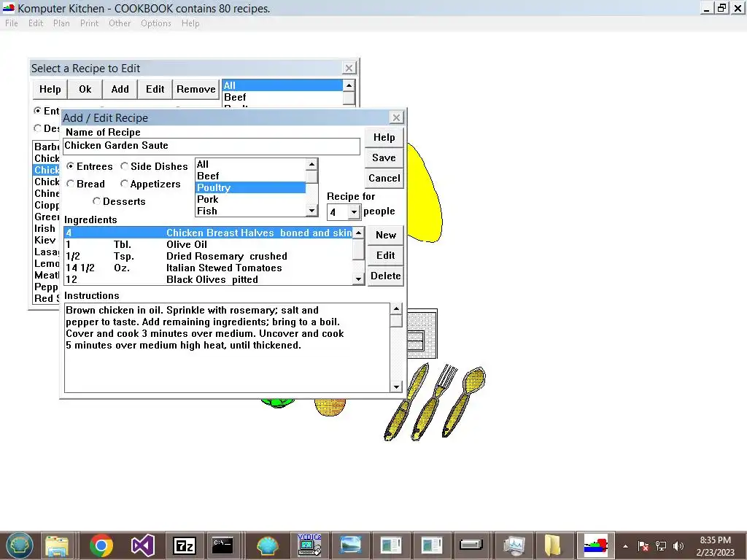This screenshot has width=747, height=560.
Task: Click the up arrow of the Select a Recipe category list
Action: pos(349,85)
